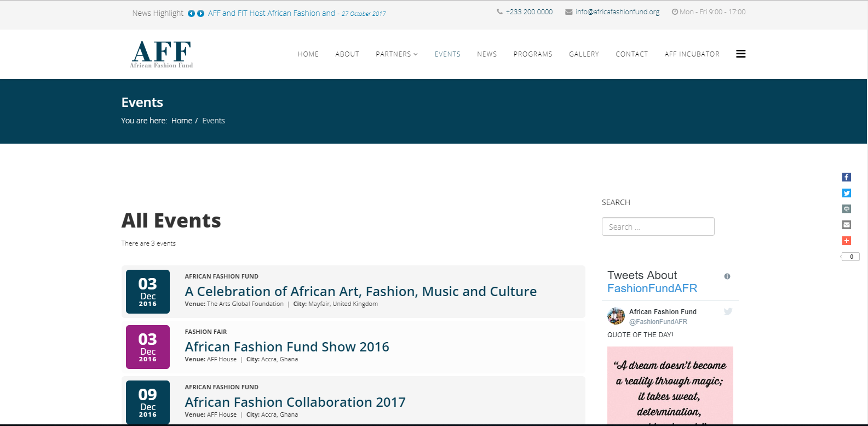The image size is (868, 426).
Task: Open the About page
Action: click(347, 54)
